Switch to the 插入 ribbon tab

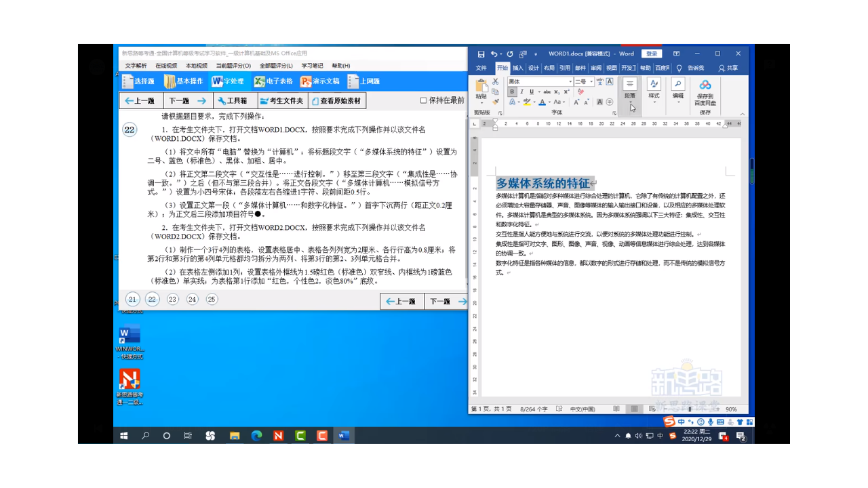coord(517,68)
